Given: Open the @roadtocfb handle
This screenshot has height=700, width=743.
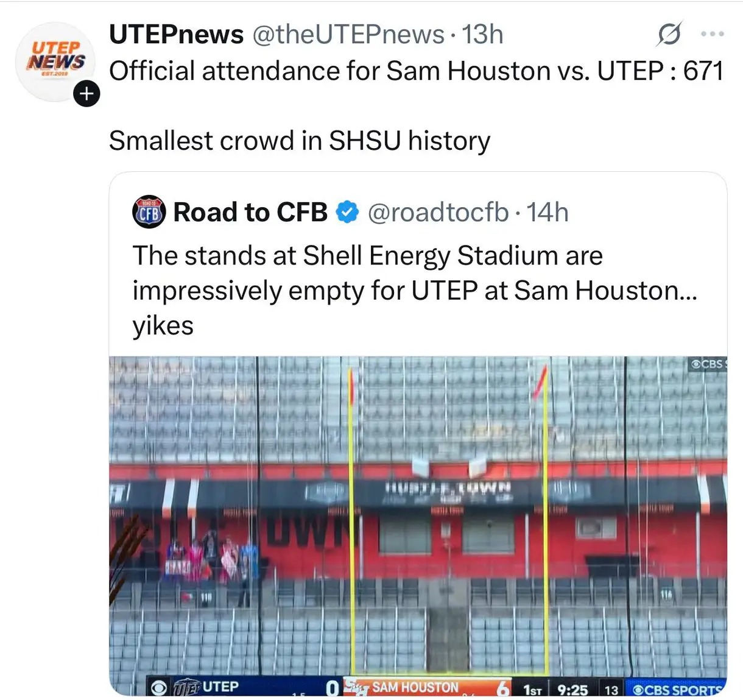Looking at the screenshot, I should (438, 213).
